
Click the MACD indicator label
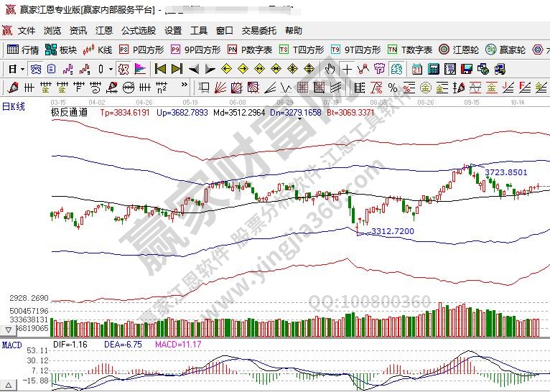click(x=11, y=345)
